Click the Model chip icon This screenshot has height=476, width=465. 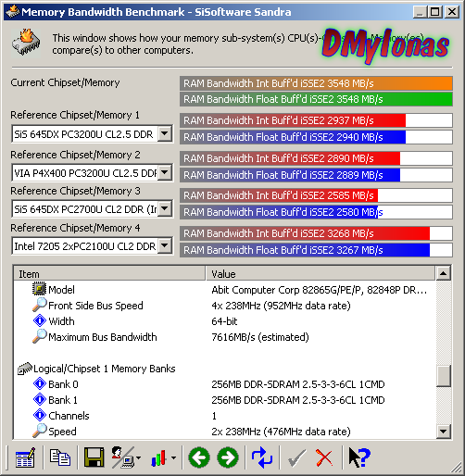[39, 289]
